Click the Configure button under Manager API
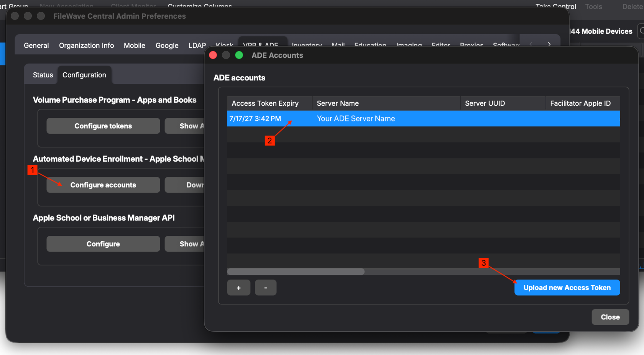The image size is (644, 355). point(103,244)
